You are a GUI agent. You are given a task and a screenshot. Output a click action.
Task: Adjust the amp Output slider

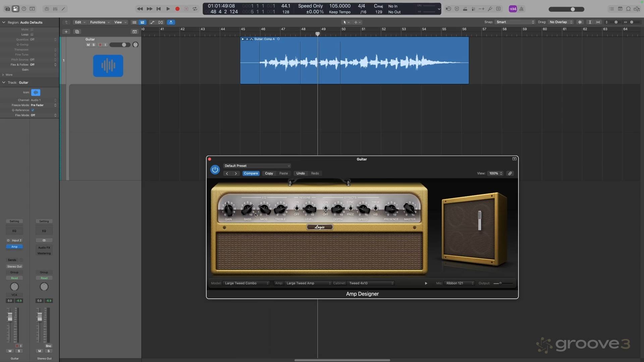point(500,283)
